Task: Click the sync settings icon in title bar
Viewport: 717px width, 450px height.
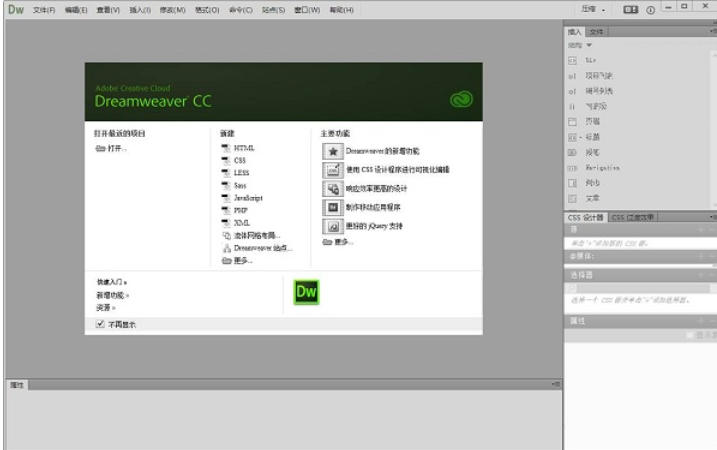Action: (x=631, y=10)
